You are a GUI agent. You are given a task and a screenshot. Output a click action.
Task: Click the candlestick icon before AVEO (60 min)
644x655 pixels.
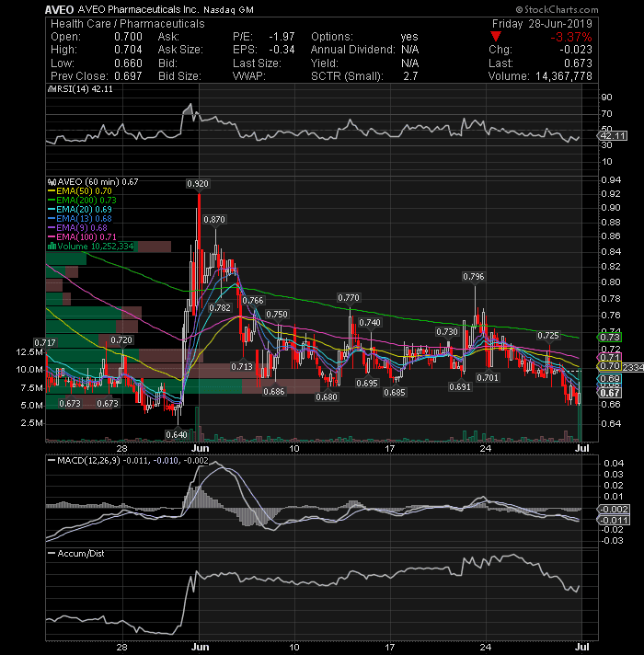[x=52, y=182]
